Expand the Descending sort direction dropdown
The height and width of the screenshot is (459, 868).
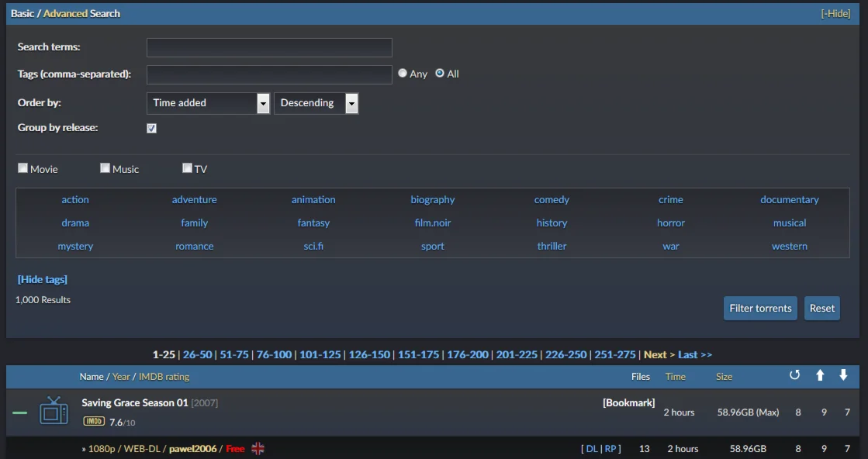coord(316,103)
